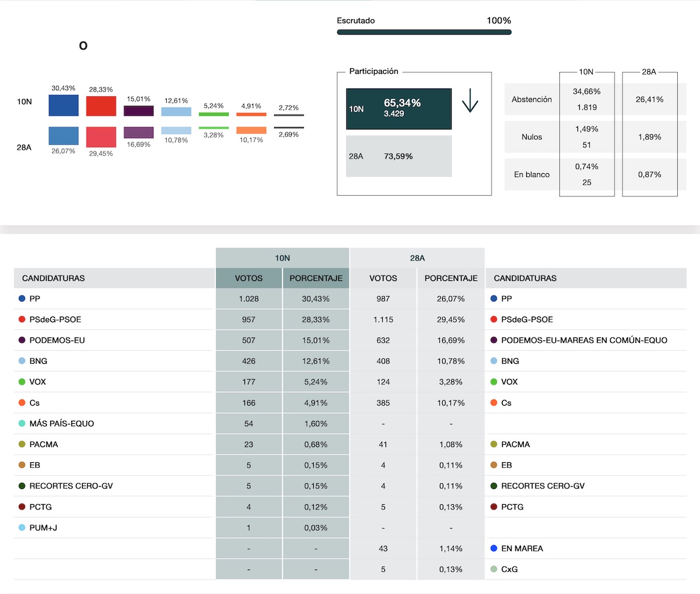Select the green VOX bar showing 5,24%
This screenshot has height=594, width=700.
pyautogui.click(x=213, y=114)
